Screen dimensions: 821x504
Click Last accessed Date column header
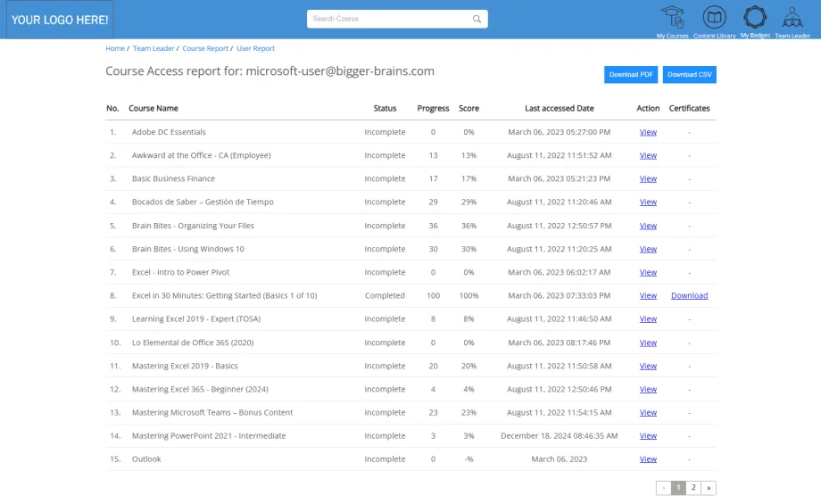(x=560, y=108)
